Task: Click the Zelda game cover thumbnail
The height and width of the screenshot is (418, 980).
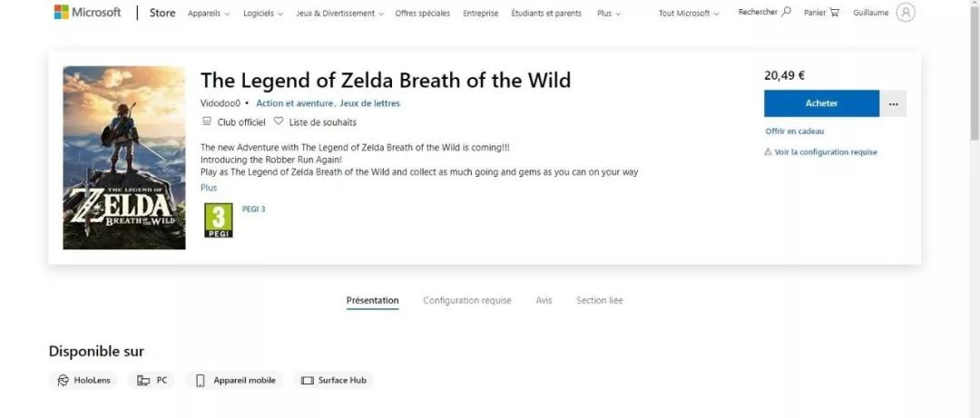Action: pyautogui.click(x=124, y=157)
